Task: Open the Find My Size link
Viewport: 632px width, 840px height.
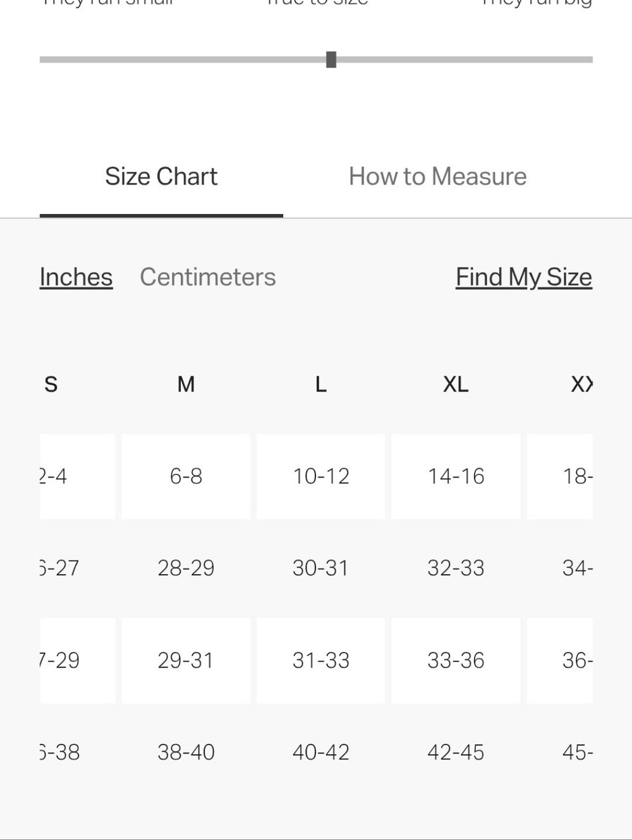Action: click(x=524, y=277)
